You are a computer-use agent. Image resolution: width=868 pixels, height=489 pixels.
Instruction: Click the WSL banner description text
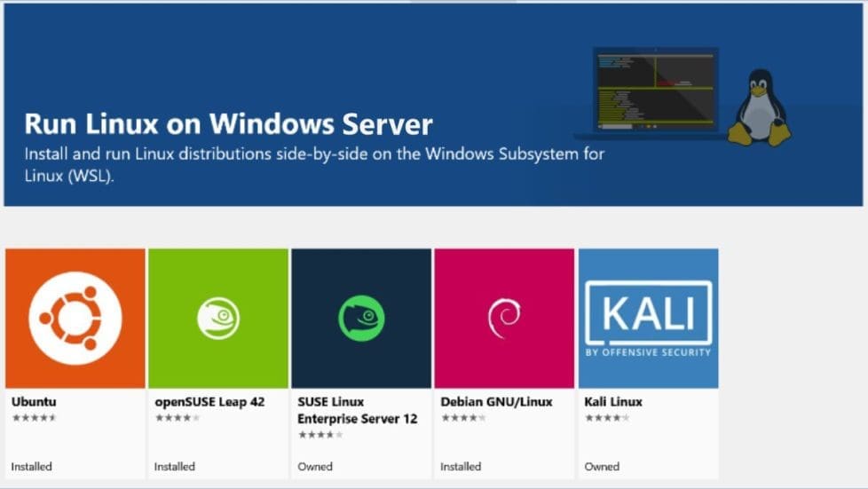click(314, 164)
